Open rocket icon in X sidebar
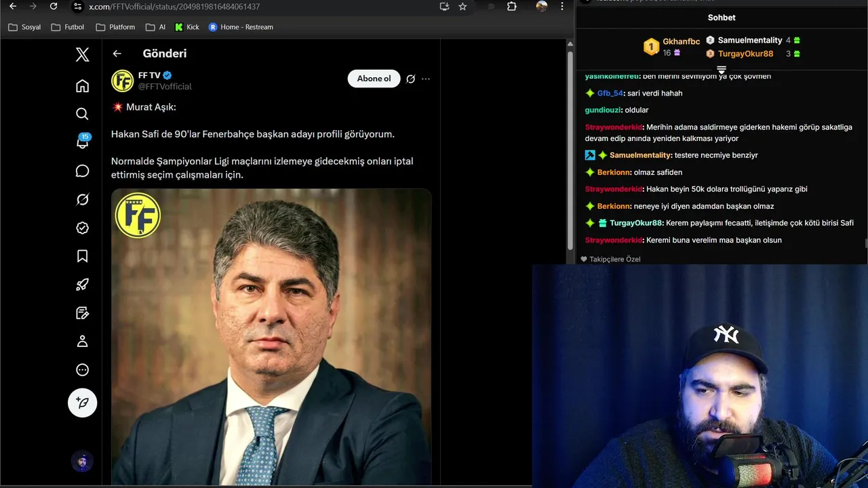 click(x=82, y=285)
